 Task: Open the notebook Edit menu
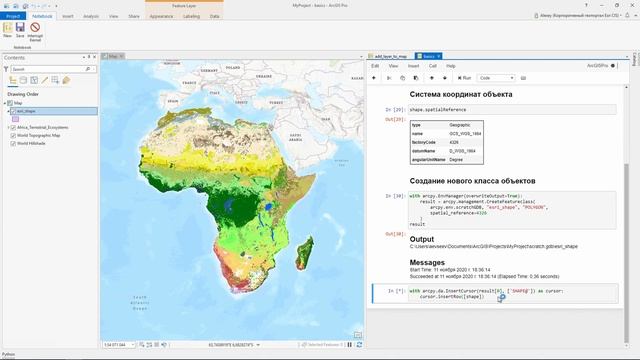[x=375, y=66]
